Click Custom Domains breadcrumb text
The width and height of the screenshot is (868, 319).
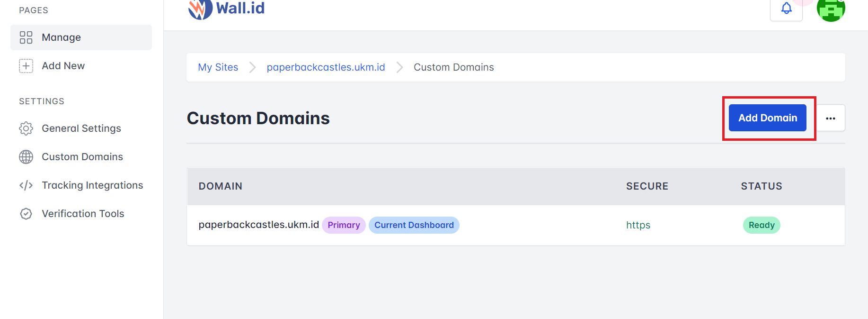(454, 67)
